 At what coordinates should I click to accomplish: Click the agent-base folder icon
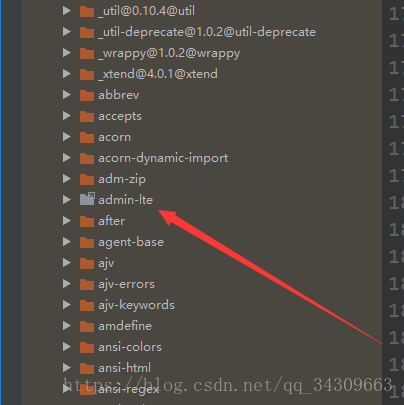(87, 242)
